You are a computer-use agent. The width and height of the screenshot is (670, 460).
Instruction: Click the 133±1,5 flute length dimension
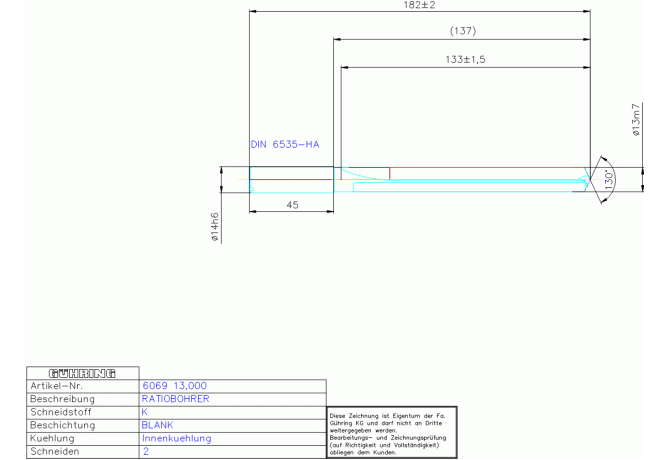[x=464, y=60]
